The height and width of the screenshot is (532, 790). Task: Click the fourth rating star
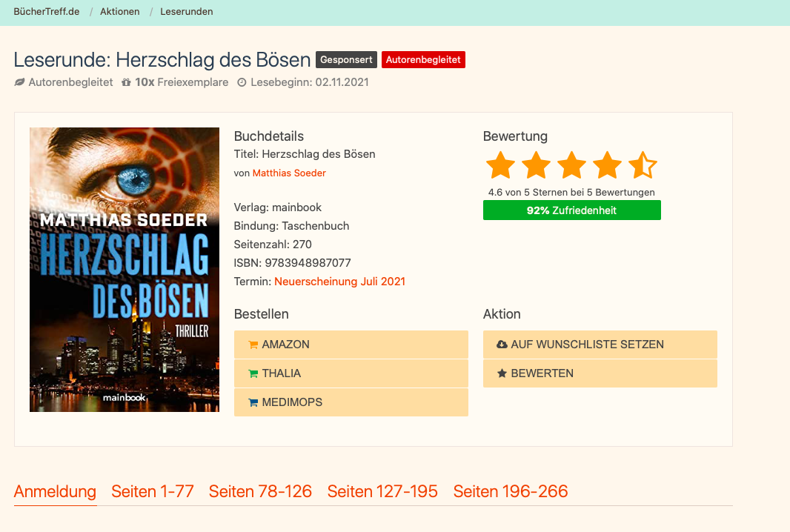coord(607,164)
